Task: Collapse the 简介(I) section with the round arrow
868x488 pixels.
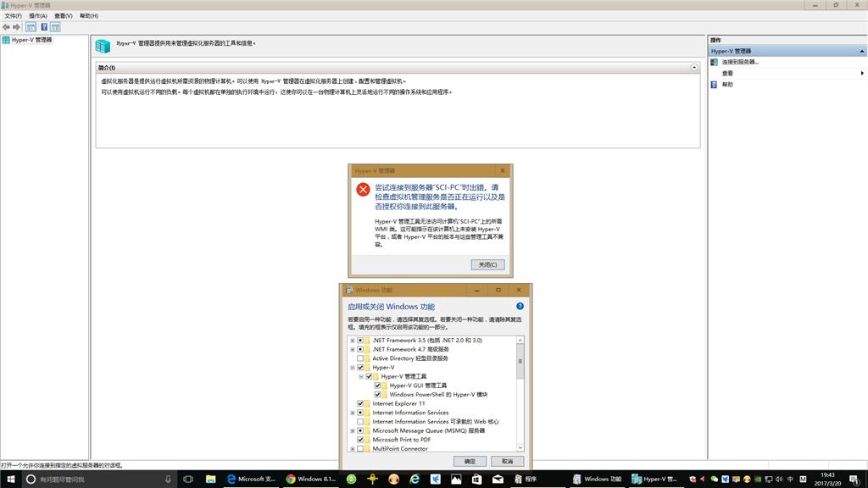Action: pos(694,68)
